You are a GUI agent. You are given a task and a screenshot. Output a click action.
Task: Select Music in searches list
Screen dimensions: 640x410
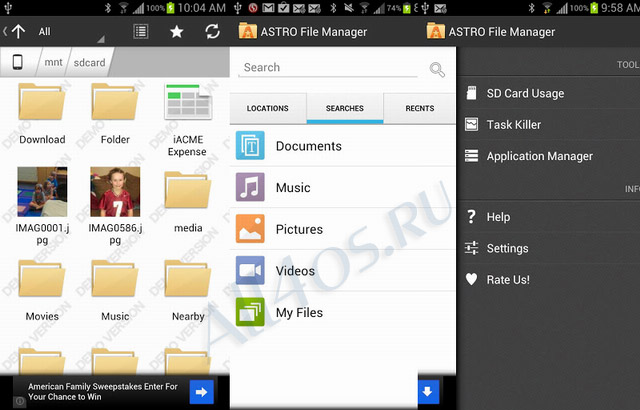tap(293, 188)
